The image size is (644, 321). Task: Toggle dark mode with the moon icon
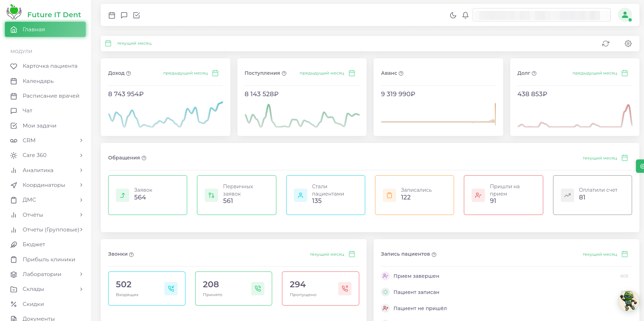point(453,15)
